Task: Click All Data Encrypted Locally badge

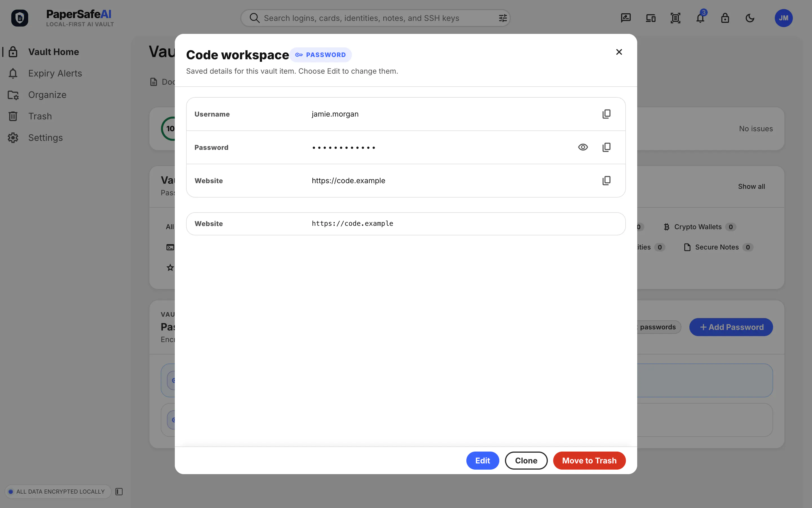Action: coord(58,492)
